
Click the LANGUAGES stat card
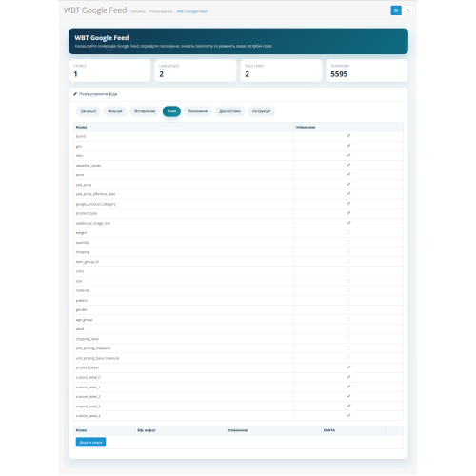(x=195, y=70)
